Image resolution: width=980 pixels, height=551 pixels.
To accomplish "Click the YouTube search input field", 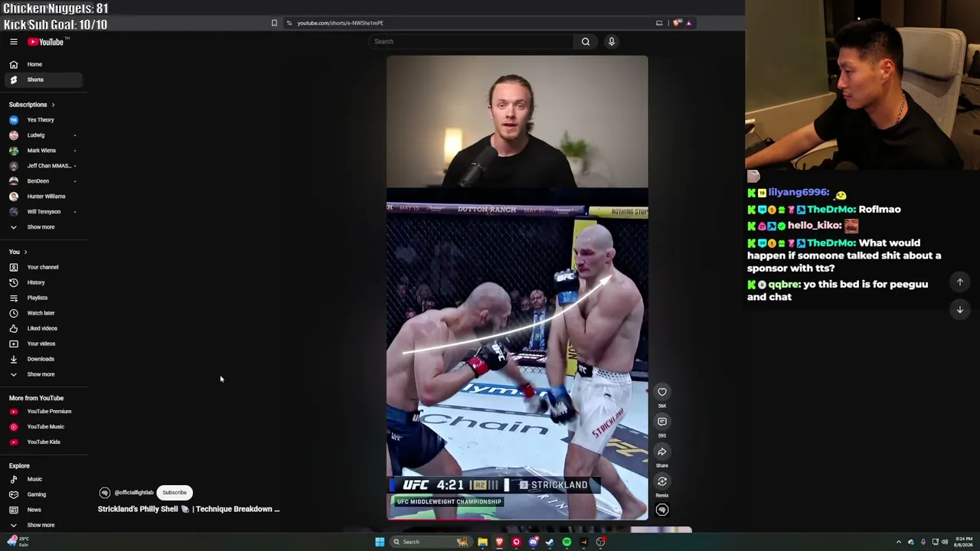I will (x=471, y=41).
